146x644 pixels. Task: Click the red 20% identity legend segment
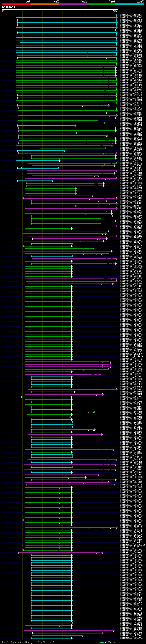tap(16, 4)
